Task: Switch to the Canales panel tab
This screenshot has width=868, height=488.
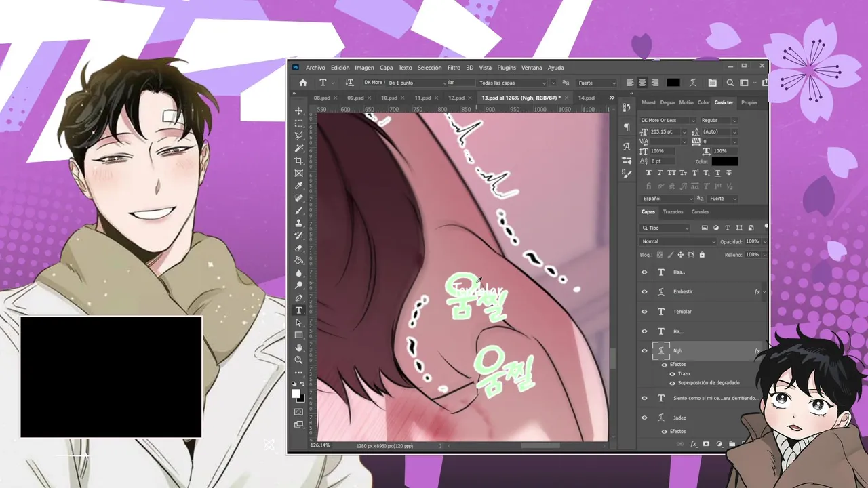Action: 700,212
